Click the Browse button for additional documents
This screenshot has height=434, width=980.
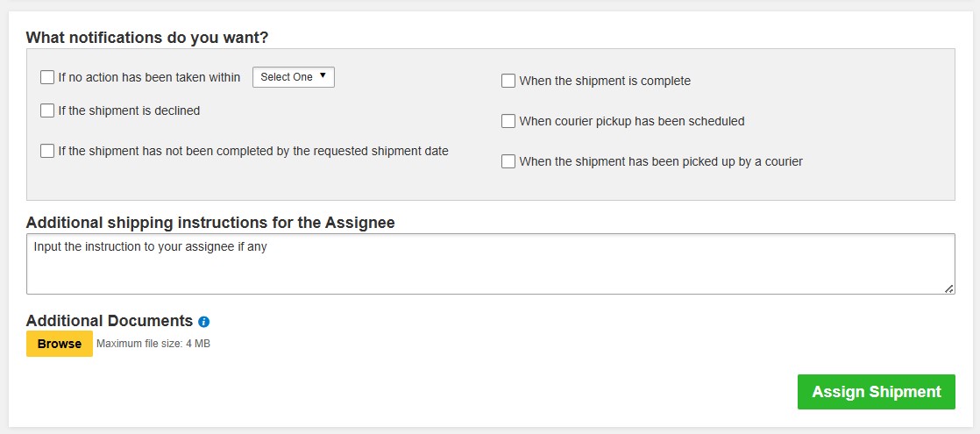click(60, 344)
